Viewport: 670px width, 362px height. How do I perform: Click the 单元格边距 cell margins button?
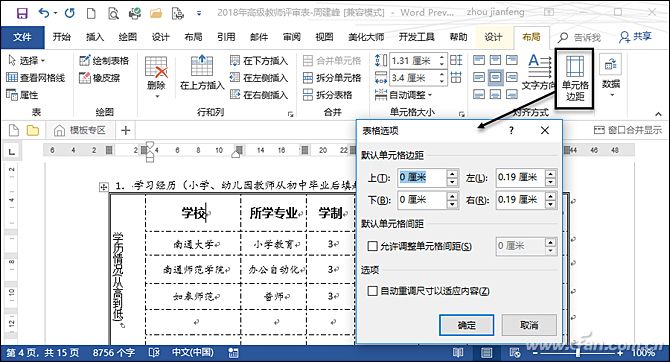(574, 78)
